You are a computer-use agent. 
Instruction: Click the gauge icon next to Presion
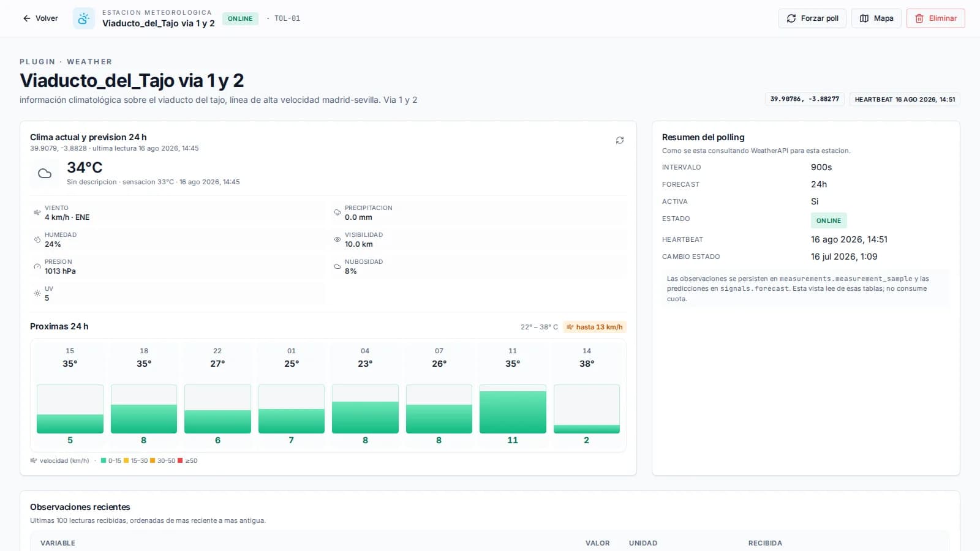click(x=37, y=266)
